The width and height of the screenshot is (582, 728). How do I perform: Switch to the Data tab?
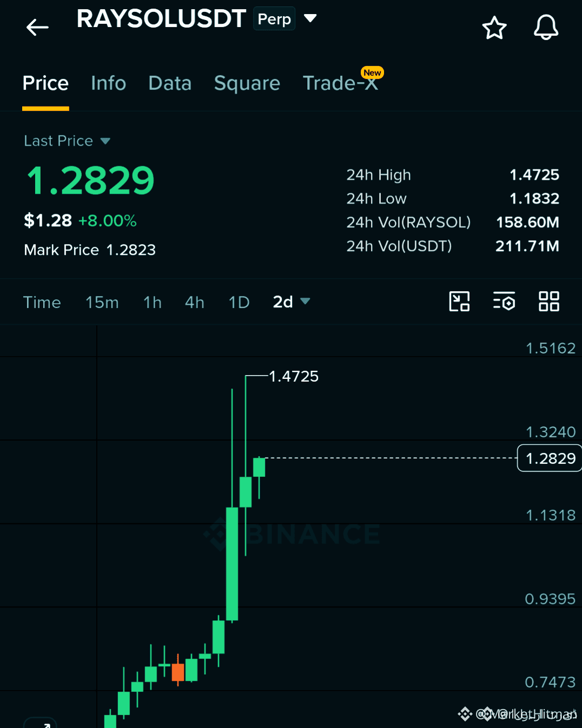pyautogui.click(x=170, y=83)
